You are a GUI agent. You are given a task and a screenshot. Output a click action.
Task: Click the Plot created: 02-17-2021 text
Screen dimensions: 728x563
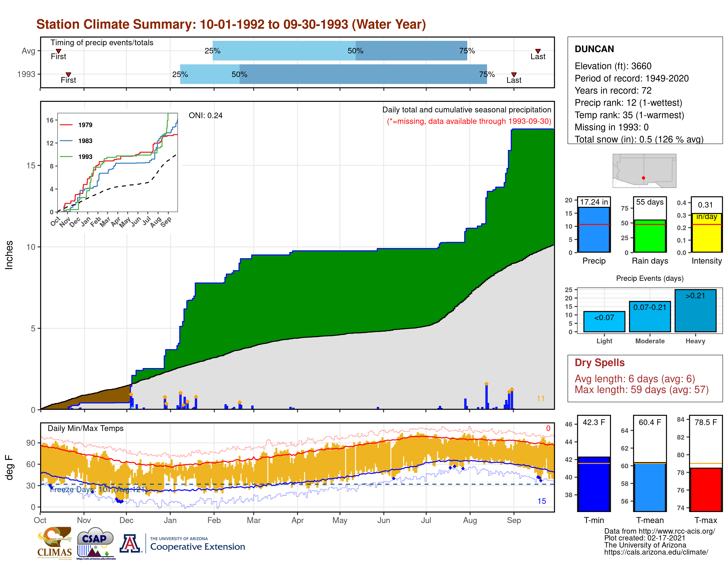(x=645, y=538)
